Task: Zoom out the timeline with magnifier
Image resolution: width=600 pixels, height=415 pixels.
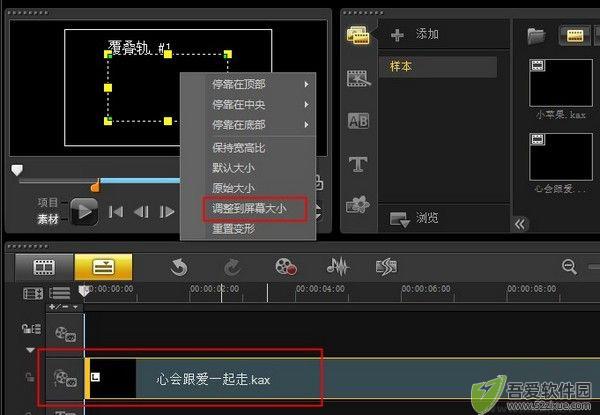Action: [569, 267]
